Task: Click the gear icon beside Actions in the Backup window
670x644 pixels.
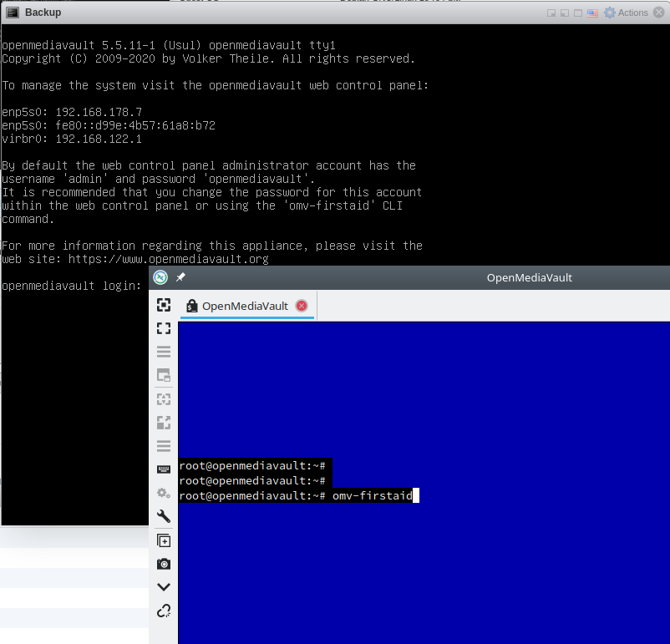Action: pyautogui.click(x=610, y=13)
